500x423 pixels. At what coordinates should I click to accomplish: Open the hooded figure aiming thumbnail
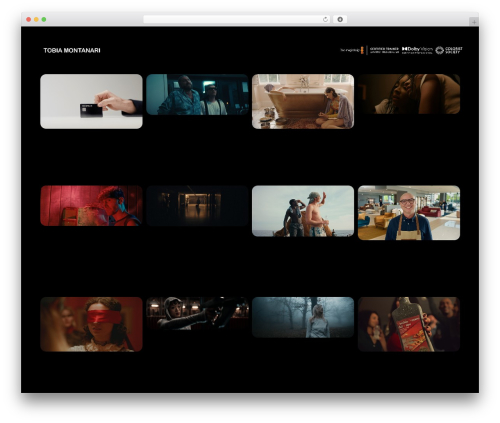(x=197, y=313)
